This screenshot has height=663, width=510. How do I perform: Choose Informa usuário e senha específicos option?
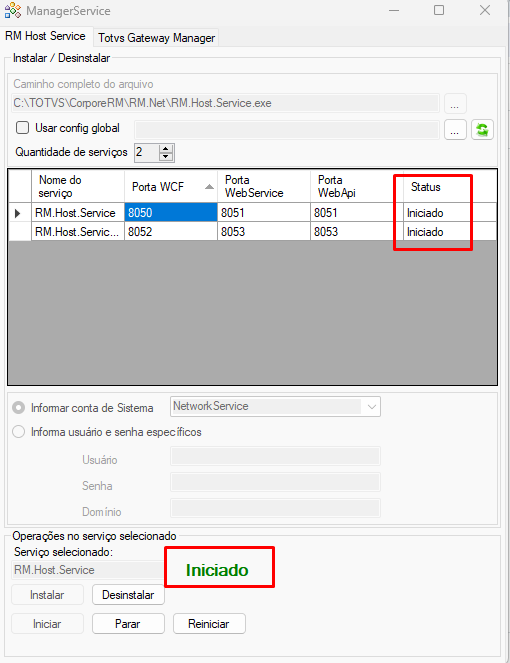(x=18, y=432)
